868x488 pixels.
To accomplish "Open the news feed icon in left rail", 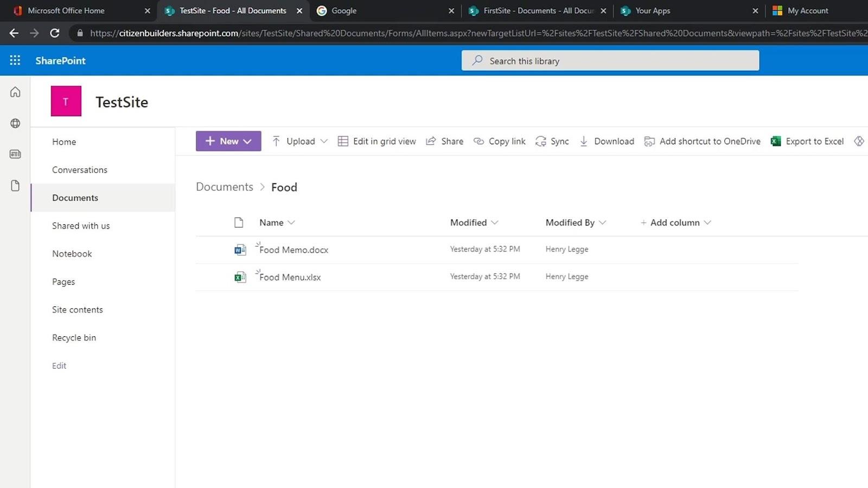I will point(15,154).
